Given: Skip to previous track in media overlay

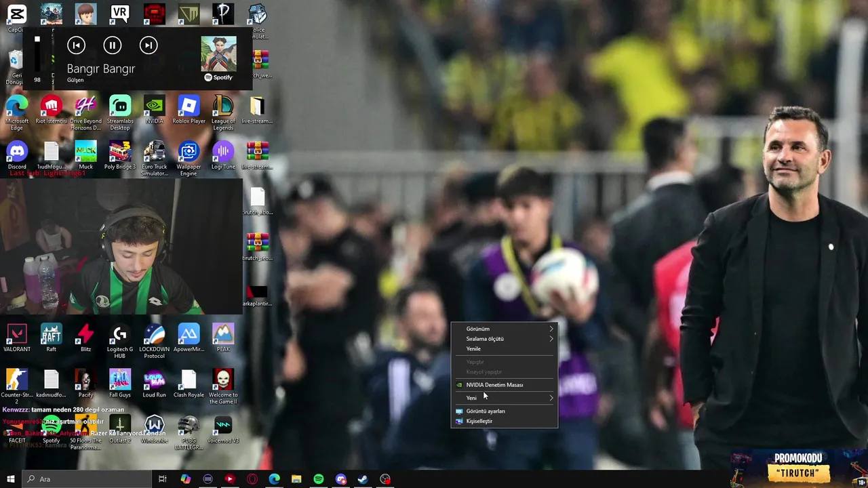Looking at the screenshot, I should [x=77, y=45].
